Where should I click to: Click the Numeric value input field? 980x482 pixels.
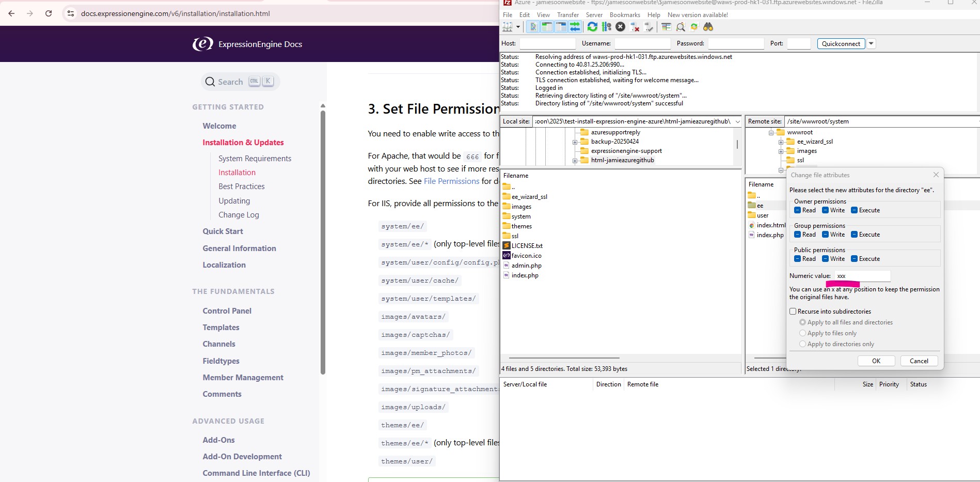(x=863, y=276)
